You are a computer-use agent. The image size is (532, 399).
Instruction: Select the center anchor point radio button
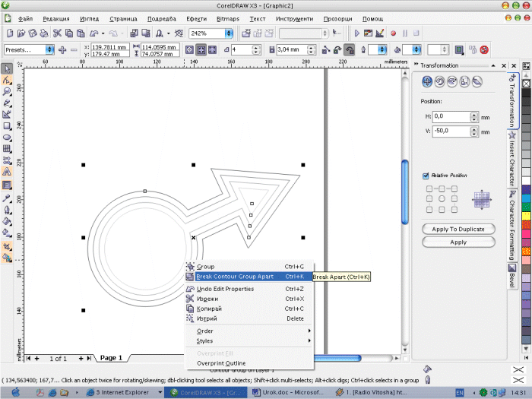click(x=442, y=199)
